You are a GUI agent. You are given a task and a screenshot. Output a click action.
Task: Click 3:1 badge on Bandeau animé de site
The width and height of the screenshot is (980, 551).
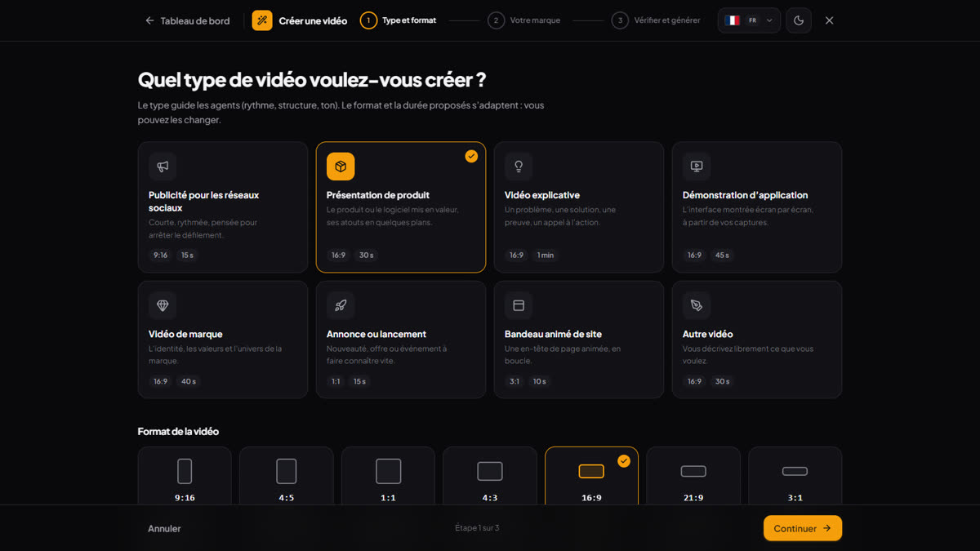pos(514,381)
